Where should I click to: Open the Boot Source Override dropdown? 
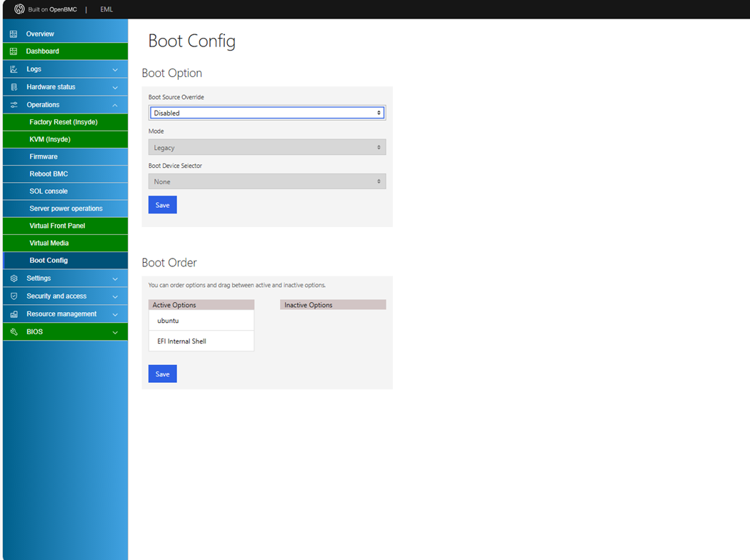267,113
